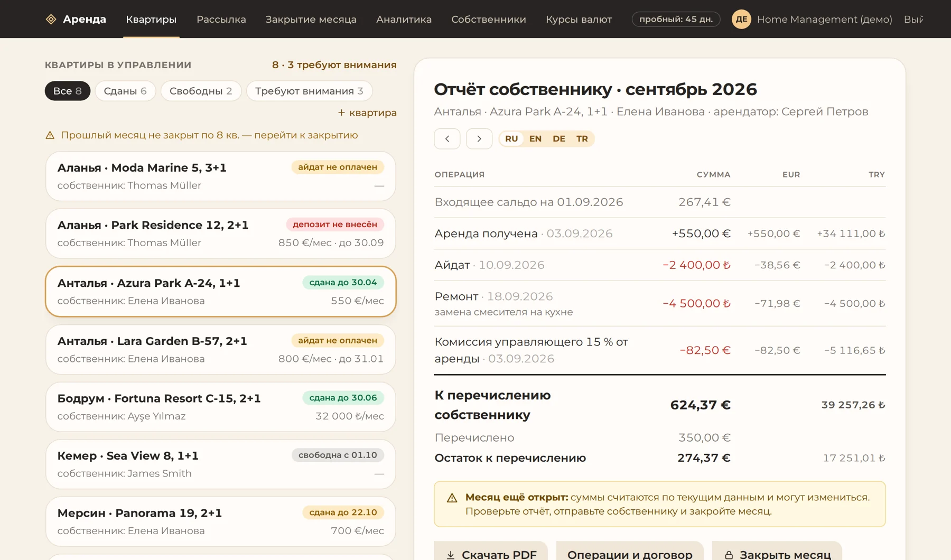Open the Рассылка tab
This screenshot has height=560, width=951.
click(221, 20)
